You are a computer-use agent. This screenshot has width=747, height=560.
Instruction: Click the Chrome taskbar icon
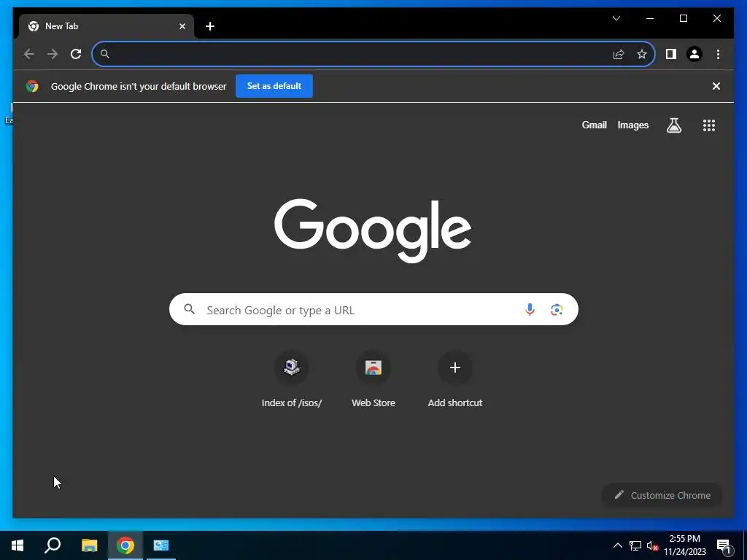coord(125,545)
